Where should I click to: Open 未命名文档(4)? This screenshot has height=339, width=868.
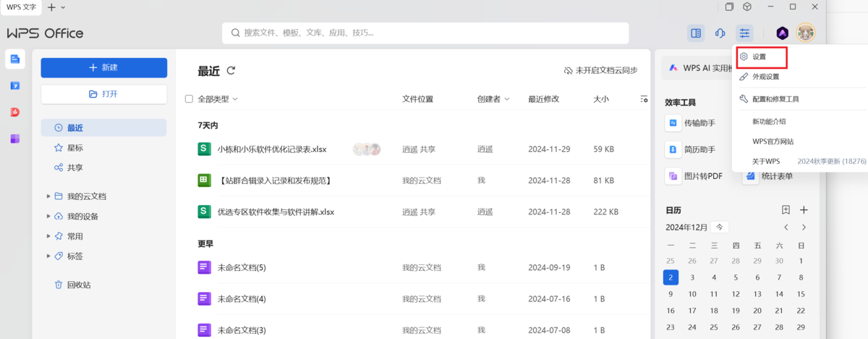click(242, 298)
